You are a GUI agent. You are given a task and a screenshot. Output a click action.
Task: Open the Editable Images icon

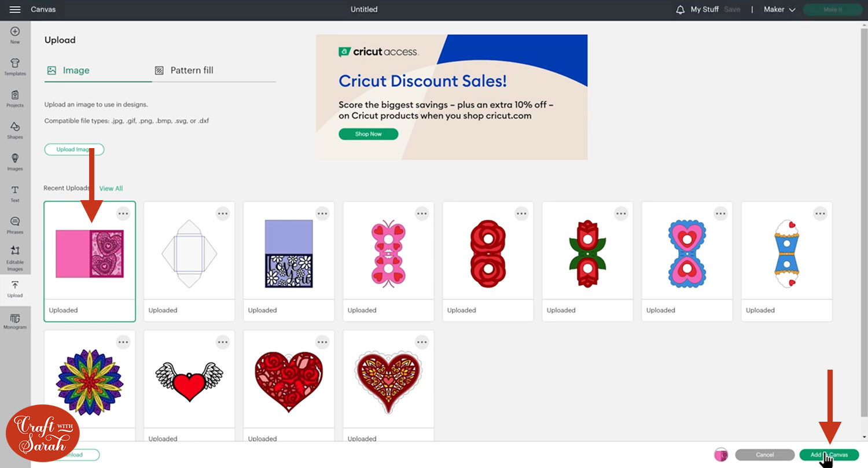pyautogui.click(x=15, y=257)
